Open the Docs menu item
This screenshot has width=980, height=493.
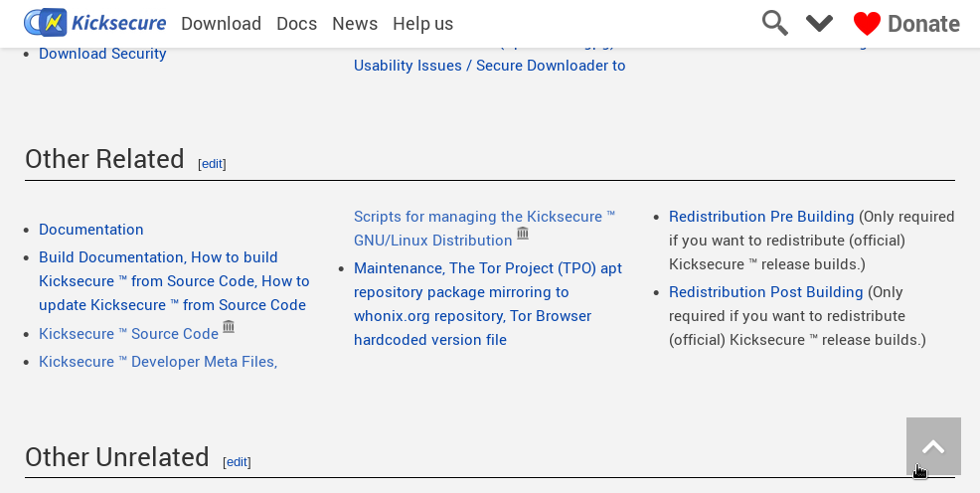(x=296, y=24)
